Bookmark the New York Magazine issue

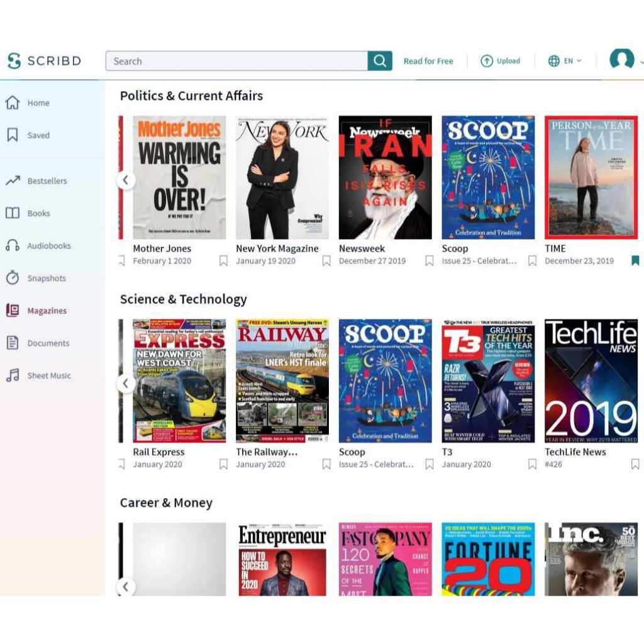(x=326, y=261)
